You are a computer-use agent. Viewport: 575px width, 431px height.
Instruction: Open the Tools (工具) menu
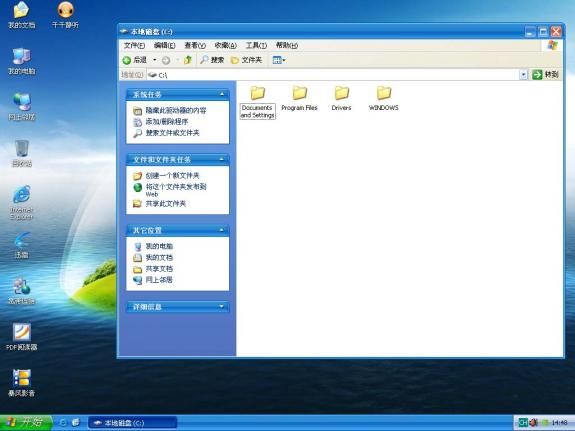pos(256,45)
